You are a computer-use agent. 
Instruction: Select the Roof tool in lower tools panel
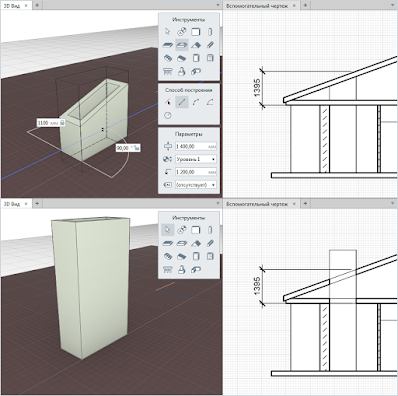click(196, 243)
